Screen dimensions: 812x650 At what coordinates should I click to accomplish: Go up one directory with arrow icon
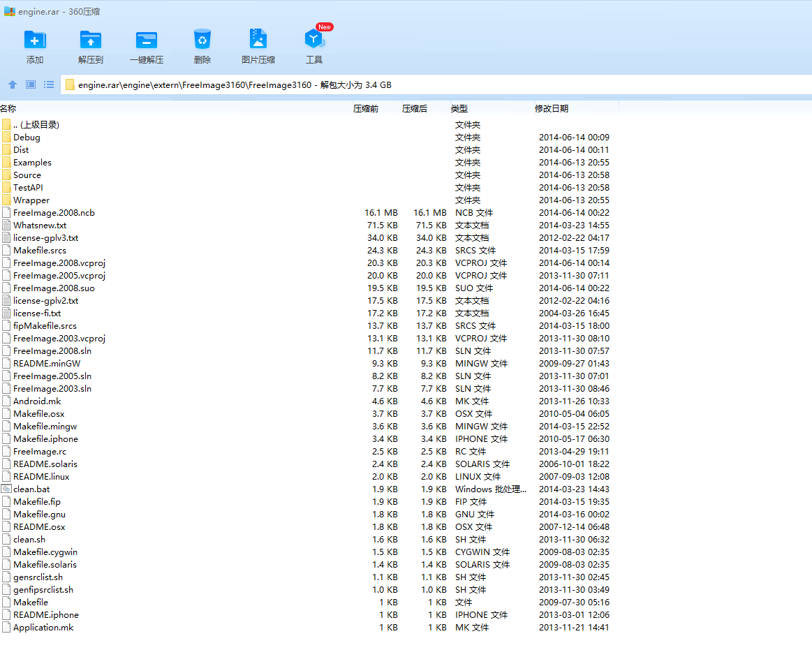tap(13, 84)
